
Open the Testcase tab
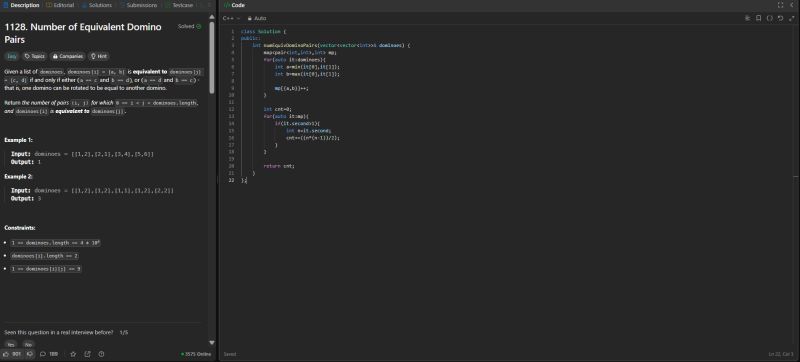coord(179,5)
